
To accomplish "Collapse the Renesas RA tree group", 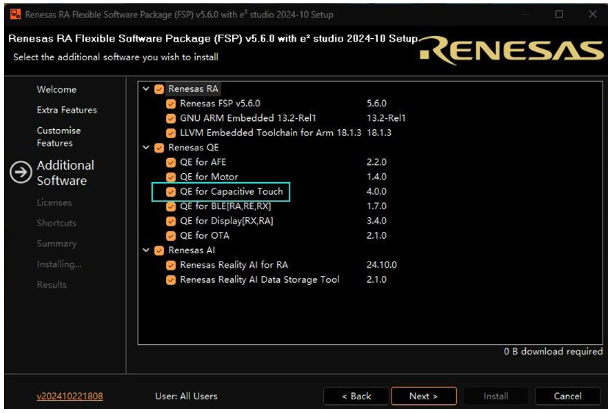I will (146, 89).
